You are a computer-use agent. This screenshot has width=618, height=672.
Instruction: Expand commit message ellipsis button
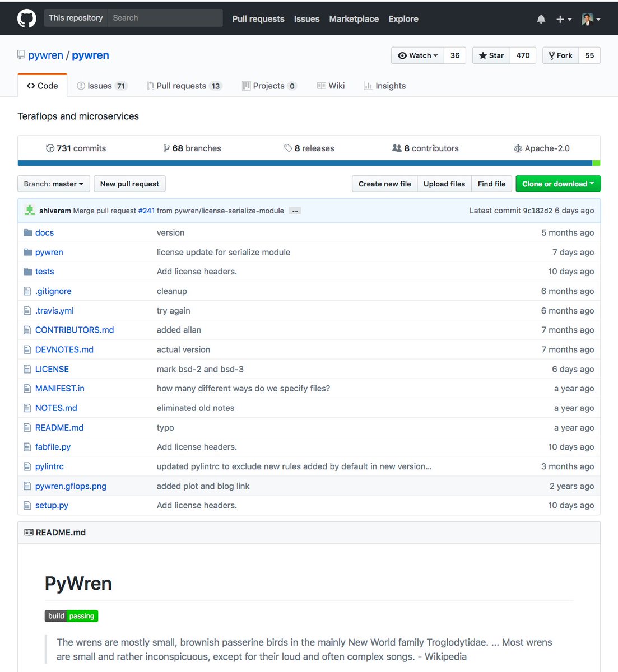click(295, 211)
